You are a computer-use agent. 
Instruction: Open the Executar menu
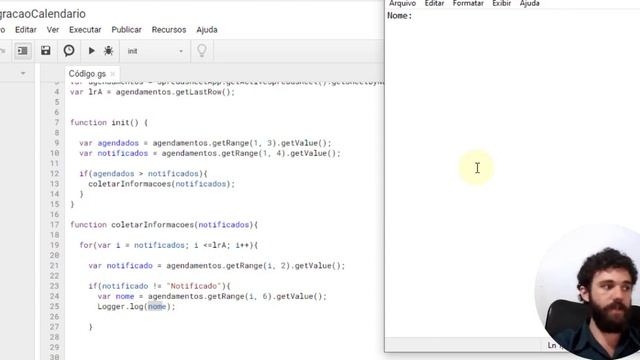[85, 30]
